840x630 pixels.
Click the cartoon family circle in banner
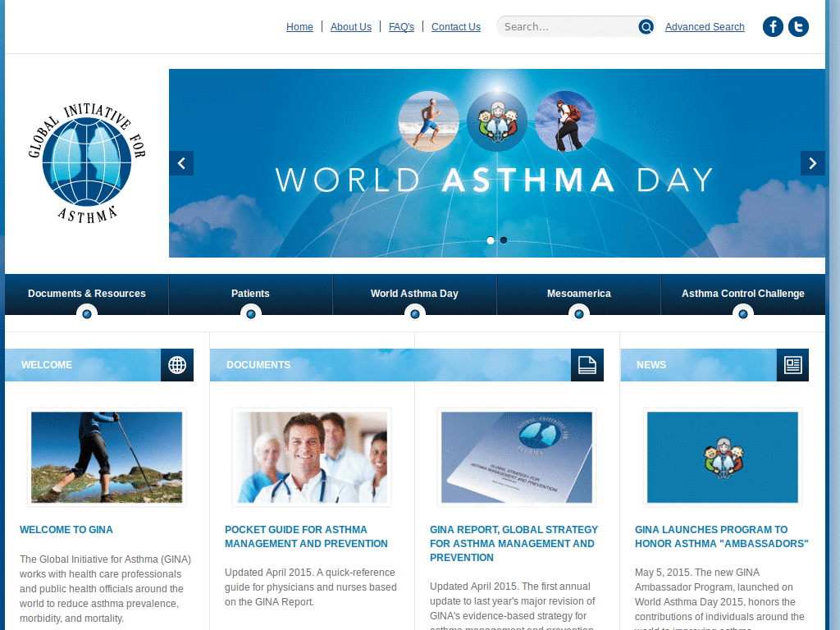click(496, 121)
